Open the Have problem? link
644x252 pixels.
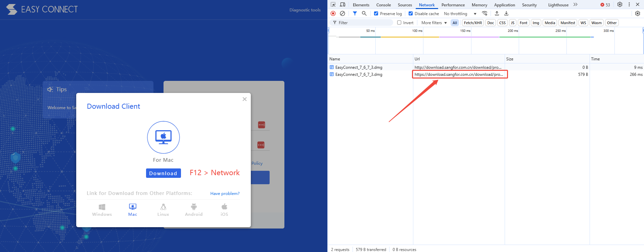[x=225, y=193]
